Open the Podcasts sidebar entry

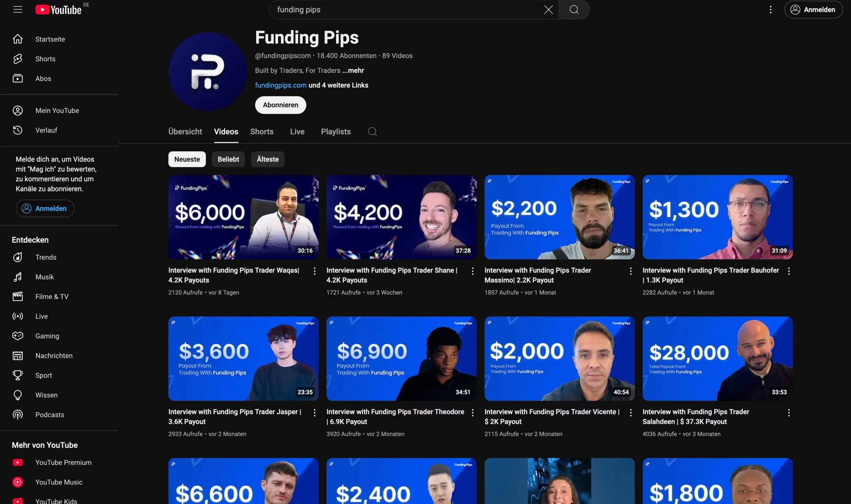coord(50,414)
